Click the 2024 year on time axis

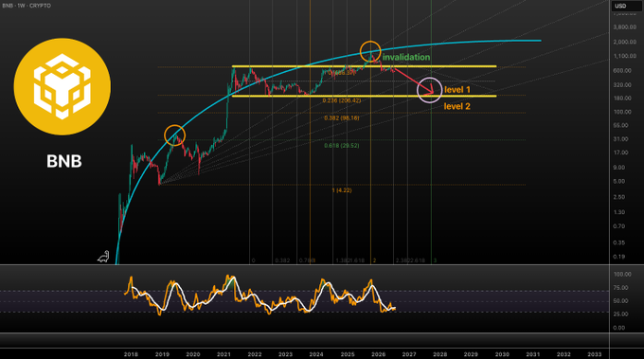pos(316,354)
